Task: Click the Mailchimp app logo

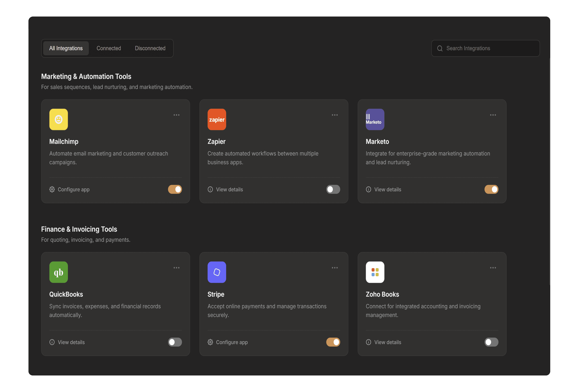Action: click(x=59, y=119)
